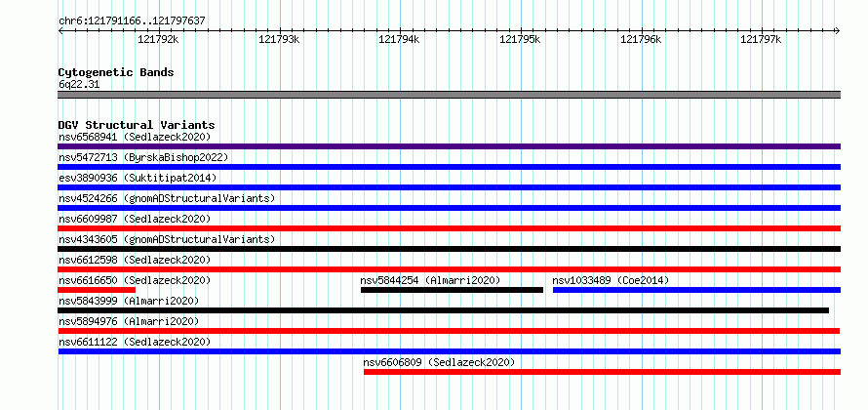
Task: Click the red nsv6612598 variant bar
Action: (449, 269)
